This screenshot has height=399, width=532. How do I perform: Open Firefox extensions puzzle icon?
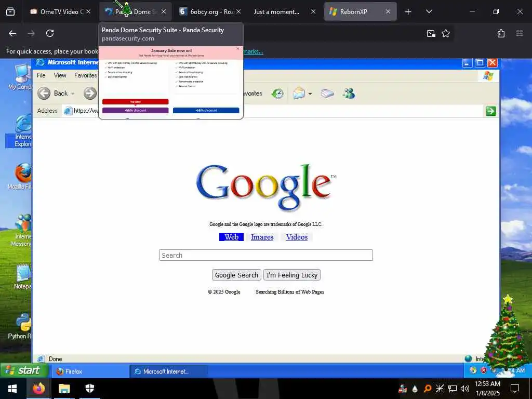tap(501, 33)
